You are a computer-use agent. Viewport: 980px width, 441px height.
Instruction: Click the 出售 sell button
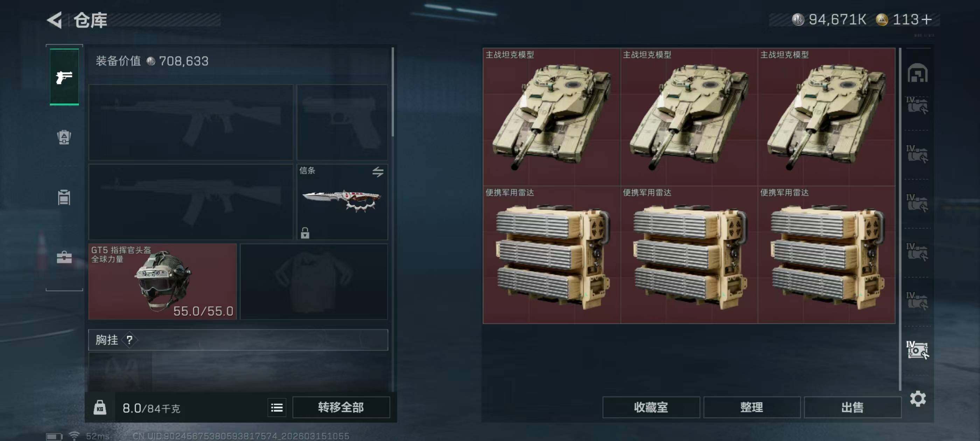(852, 407)
